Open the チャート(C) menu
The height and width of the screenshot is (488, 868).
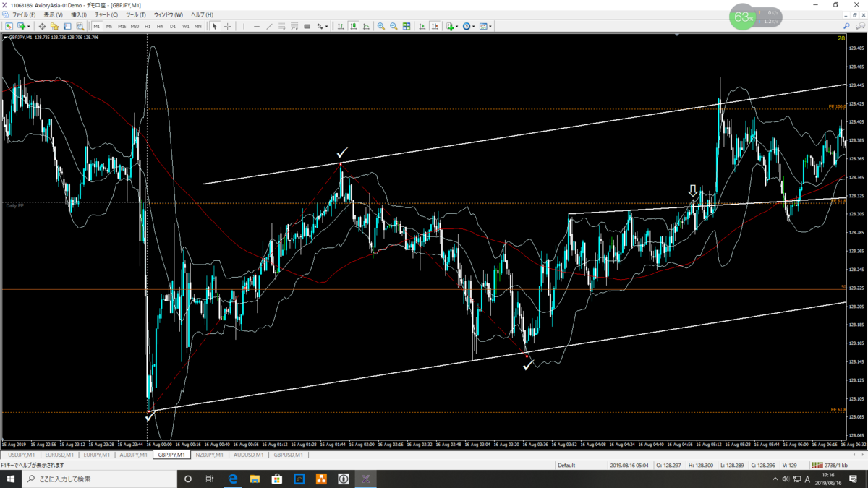click(x=106, y=14)
